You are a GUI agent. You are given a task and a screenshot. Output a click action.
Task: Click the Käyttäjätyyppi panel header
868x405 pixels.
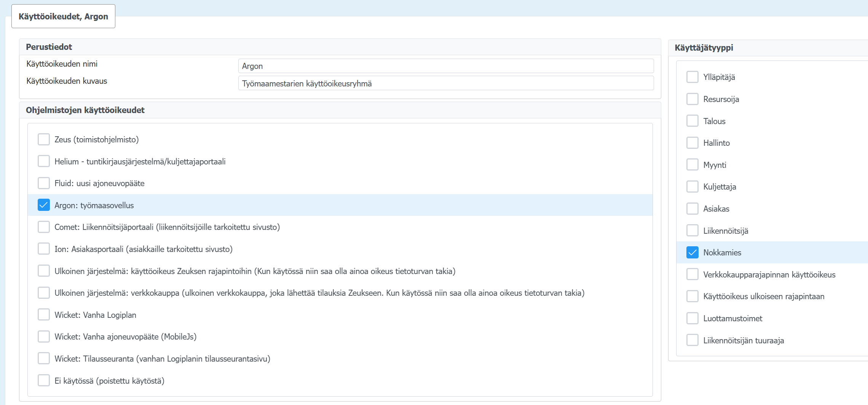[x=768, y=48]
